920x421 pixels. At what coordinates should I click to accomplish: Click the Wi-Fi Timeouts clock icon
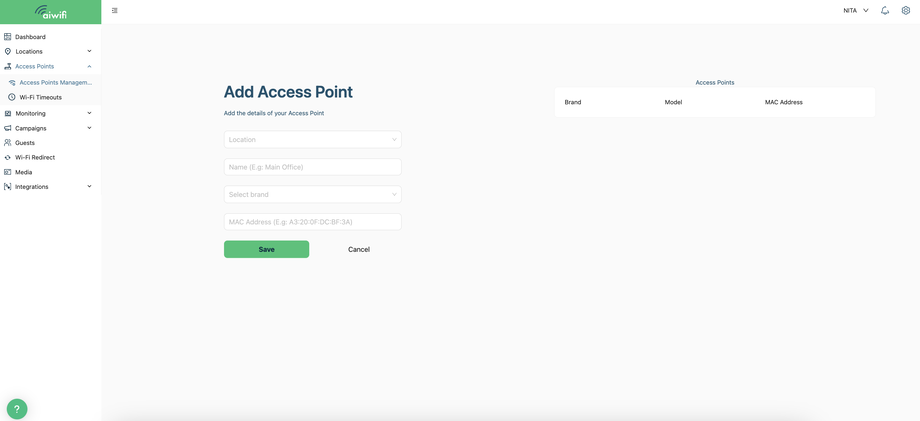12,97
